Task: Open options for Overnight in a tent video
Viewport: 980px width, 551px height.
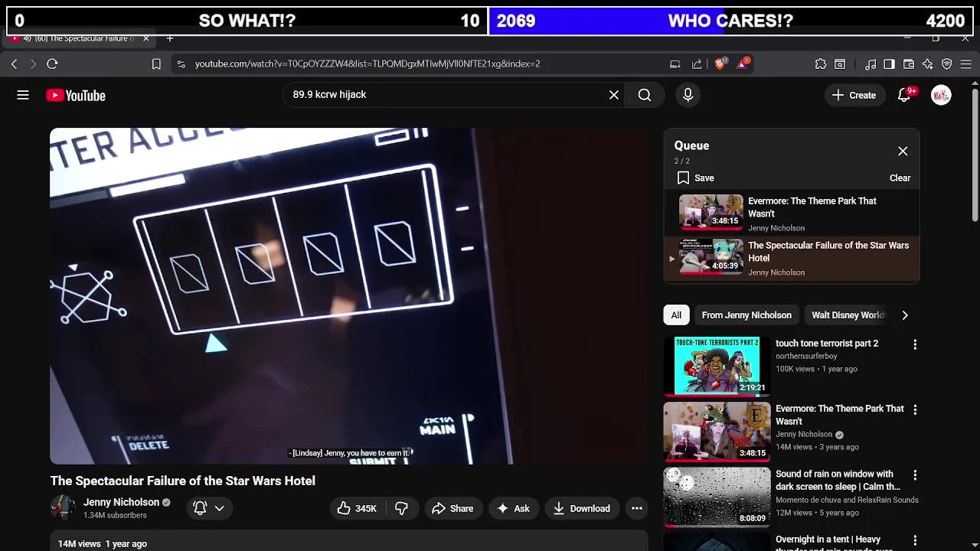Action: [x=915, y=540]
